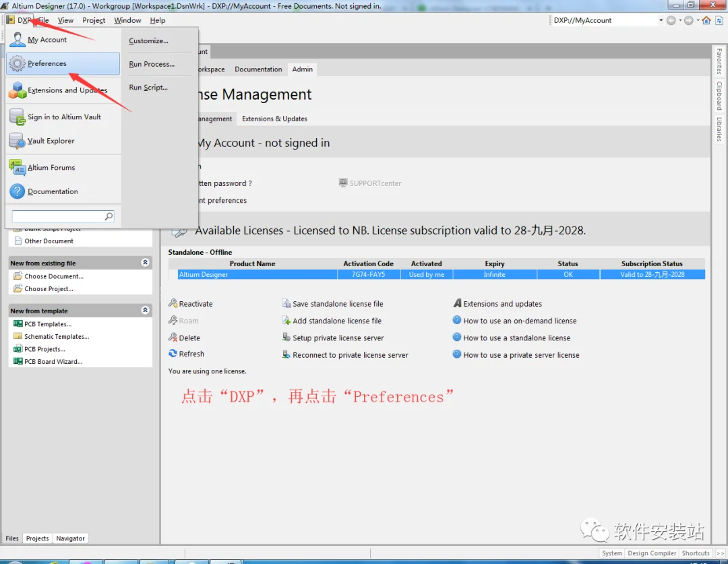The image size is (728, 564).
Task: Click the Extensions and updates link
Action: pyautogui.click(x=502, y=304)
